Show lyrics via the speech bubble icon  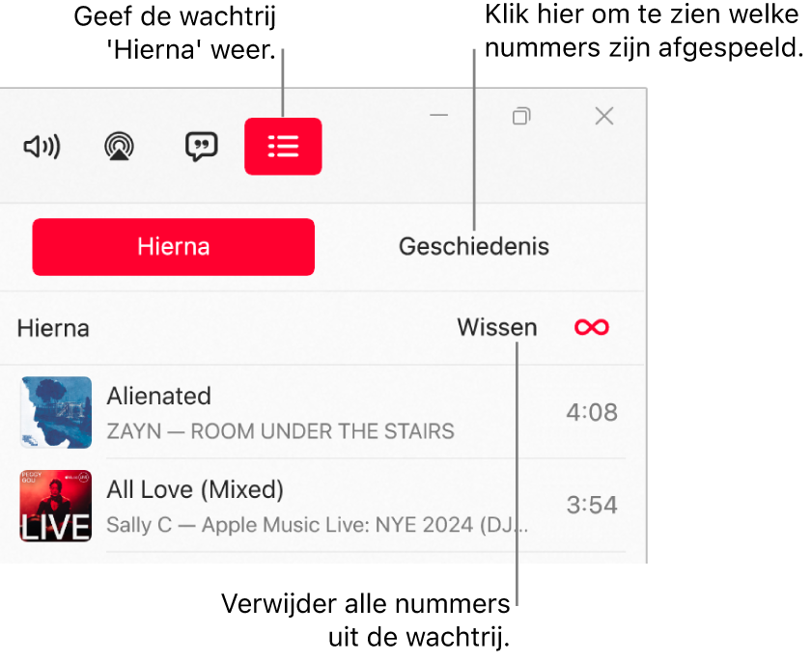201,147
